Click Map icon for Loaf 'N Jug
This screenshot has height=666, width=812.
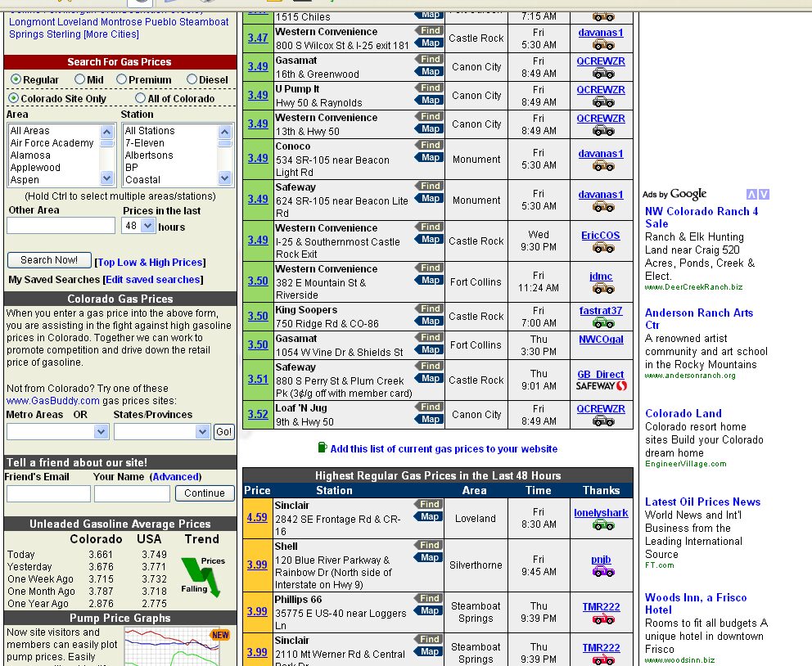tap(430, 420)
